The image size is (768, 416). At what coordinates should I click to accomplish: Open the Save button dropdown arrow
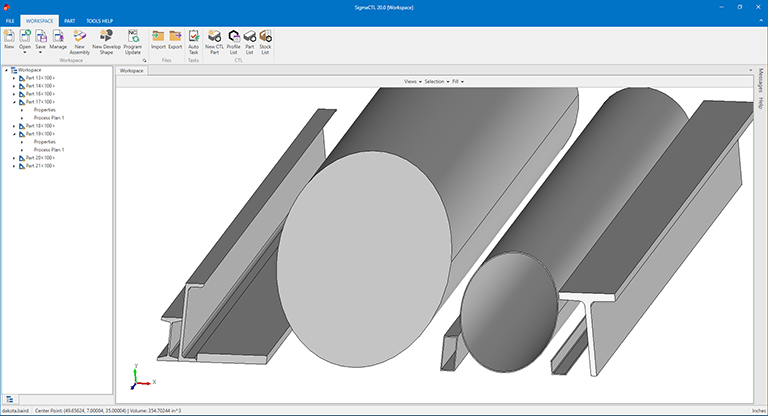41,52
